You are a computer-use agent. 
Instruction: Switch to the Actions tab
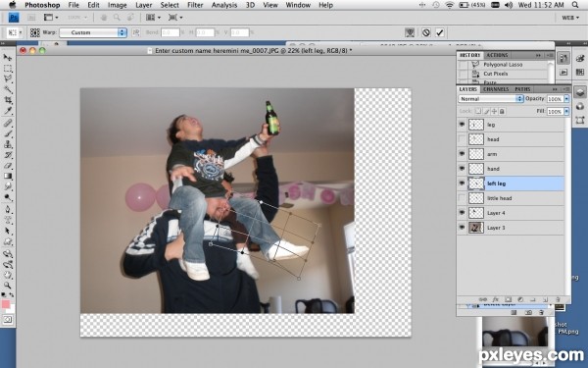pos(497,55)
